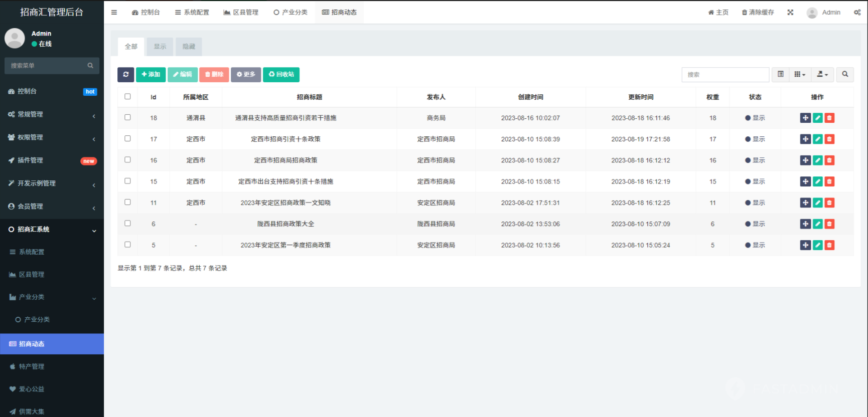The image size is (868, 417).
Task: Open 插件管理 with new badge in sidebar
Action: [52, 160]
